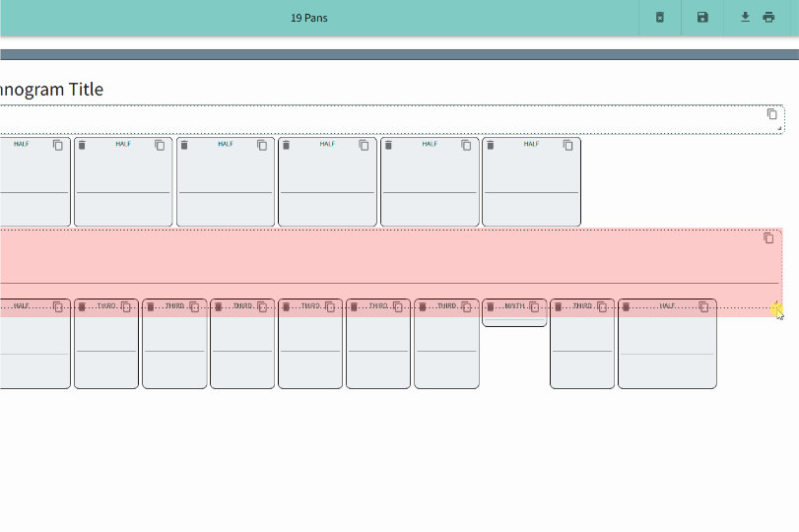Viewport: 799px width, 532px height.
Task: Click the Planogram Title heading text
Action: click(51, 90)
